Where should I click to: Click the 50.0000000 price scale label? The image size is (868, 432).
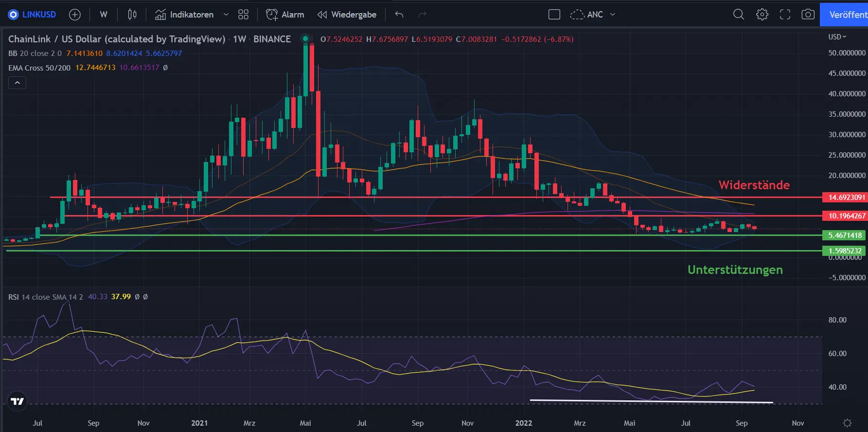(x=847, y=53)
